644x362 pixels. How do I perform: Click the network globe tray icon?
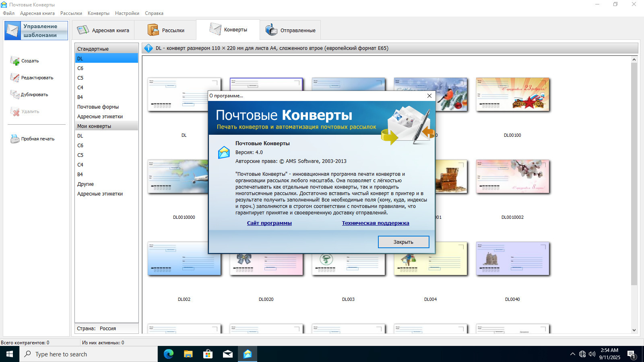pyautogui.click(x=582, y=354)
